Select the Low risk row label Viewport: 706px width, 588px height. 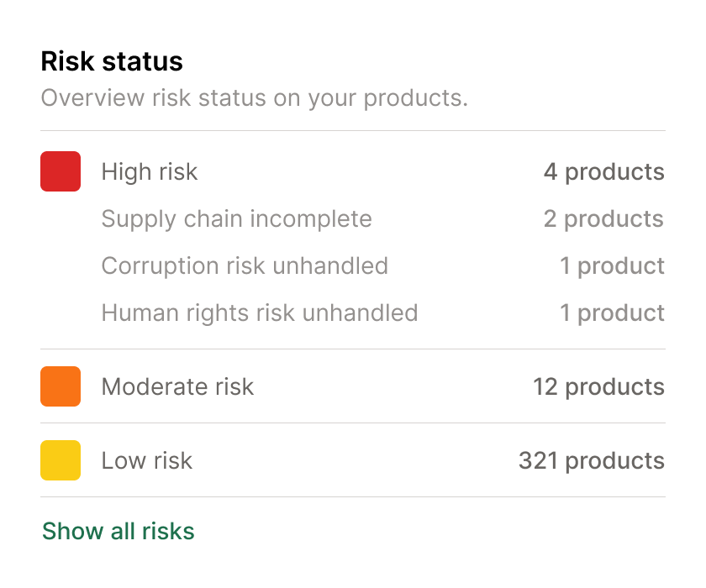pyautogui.click(x=147, y=461)
